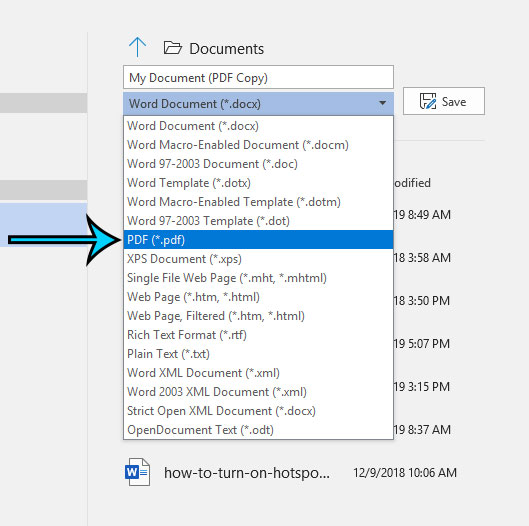Screen dimensions: 529x526
Task: Click the 5:07 PM modified time entry
Action: (422, 344)
